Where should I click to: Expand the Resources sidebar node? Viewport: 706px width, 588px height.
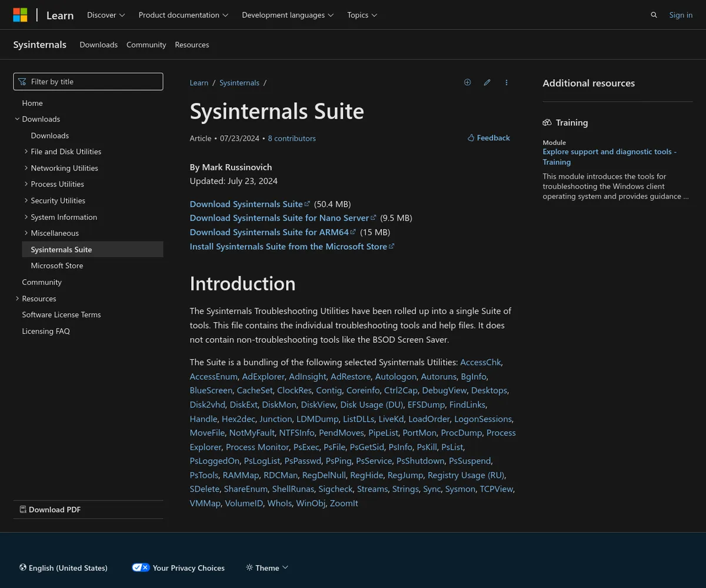tap(18, 299)
